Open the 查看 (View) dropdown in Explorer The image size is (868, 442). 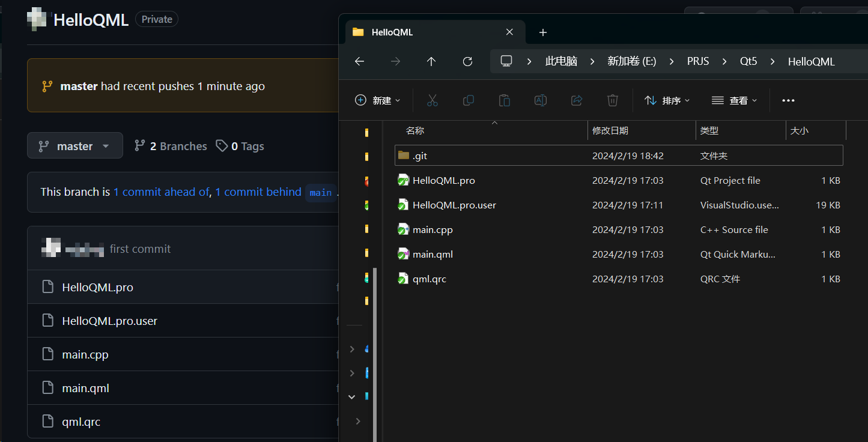pyautogui.click(x=735, y=100)
